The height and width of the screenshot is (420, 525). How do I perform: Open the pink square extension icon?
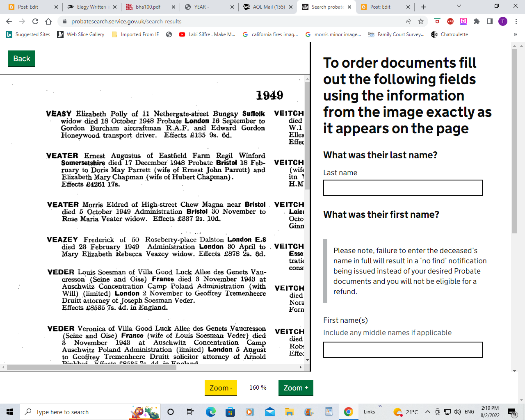(463, 21)
